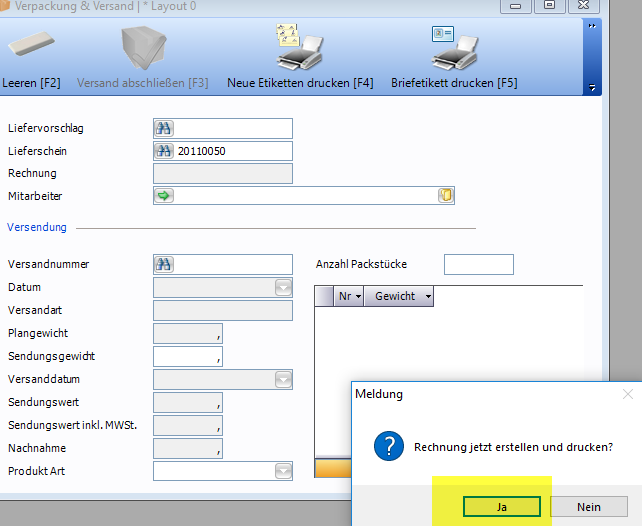Viewport: 642px width, 526px height.
Task: Click Briefetikett drucken printer icon
Action: 455,45
